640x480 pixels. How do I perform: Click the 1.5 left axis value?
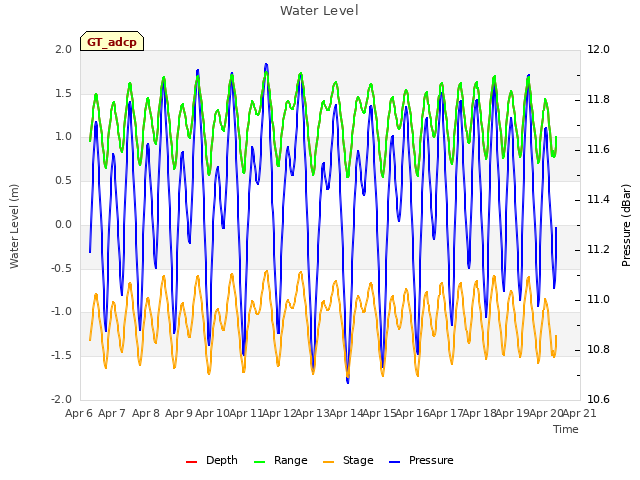(x=64, y=93)
